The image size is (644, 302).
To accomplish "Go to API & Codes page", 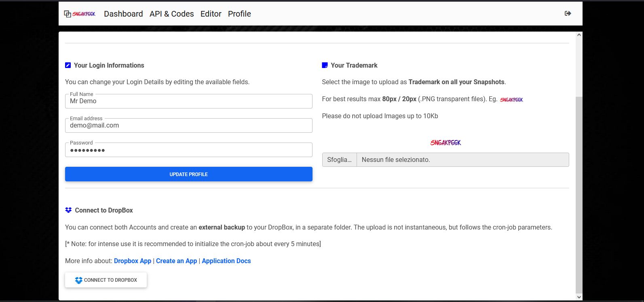I will [x=171, y=14].
